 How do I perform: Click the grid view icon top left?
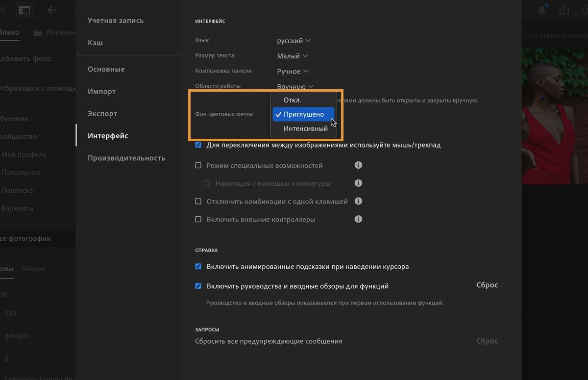[x=24, y=10]
